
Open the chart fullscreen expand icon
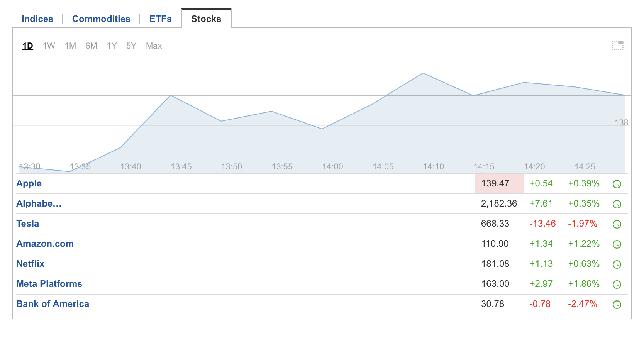point(618,46)
